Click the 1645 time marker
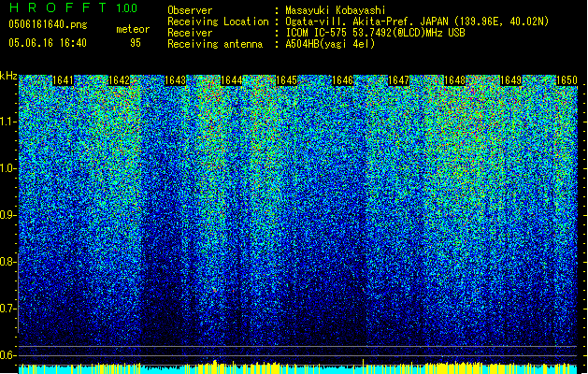588x374 pixels. coord(286,80)
